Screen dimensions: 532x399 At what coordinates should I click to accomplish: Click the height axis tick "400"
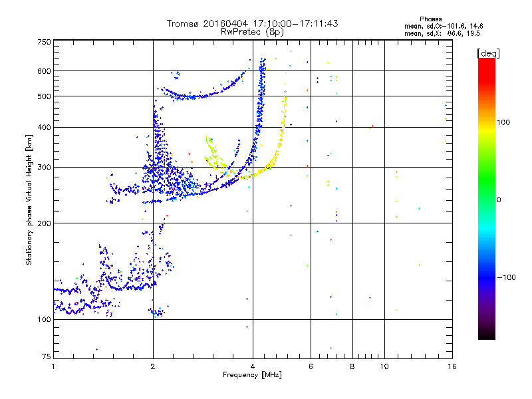tap(44, 127)
